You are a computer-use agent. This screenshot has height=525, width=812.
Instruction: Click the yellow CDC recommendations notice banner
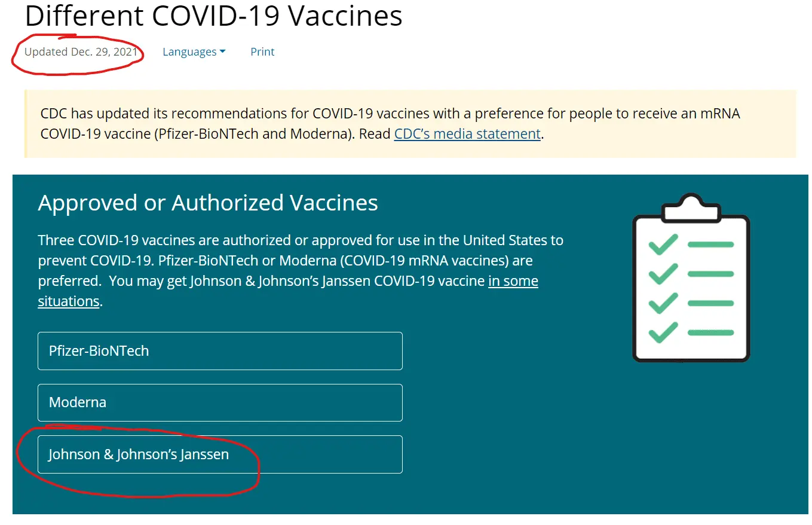click(x=410, y=124)
